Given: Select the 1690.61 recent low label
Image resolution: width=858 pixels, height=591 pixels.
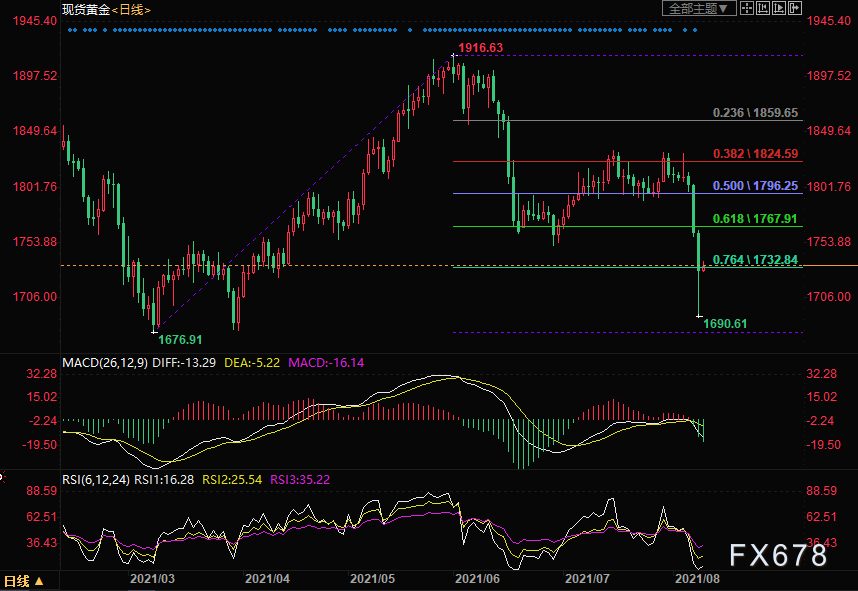Looking at the screenshot, I should point(725,323).
